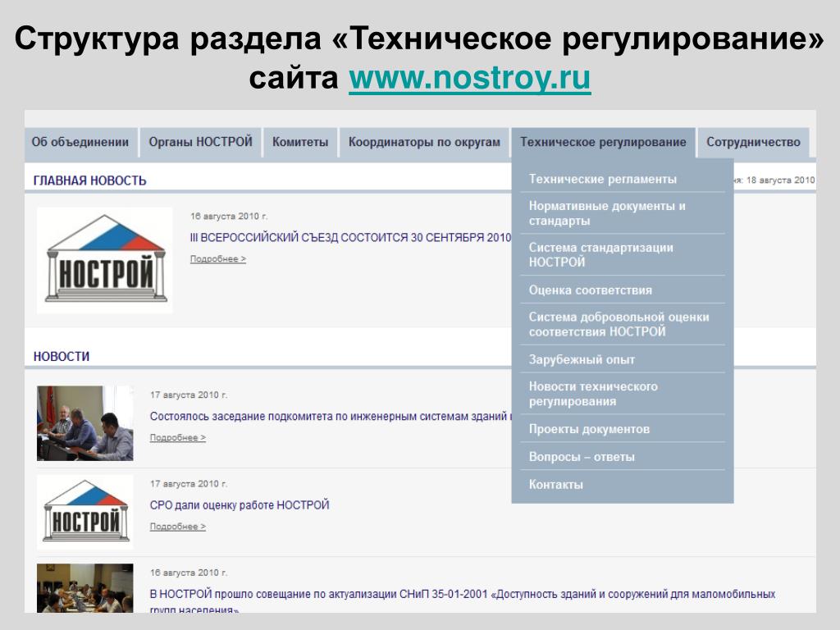Image resolution: width=840 pixels, height=630 pixels.
Task: Open news 'Состоялось заседание подкомитета по инженерным системам'
Action: pyautogui.click(x=331, y=416)
